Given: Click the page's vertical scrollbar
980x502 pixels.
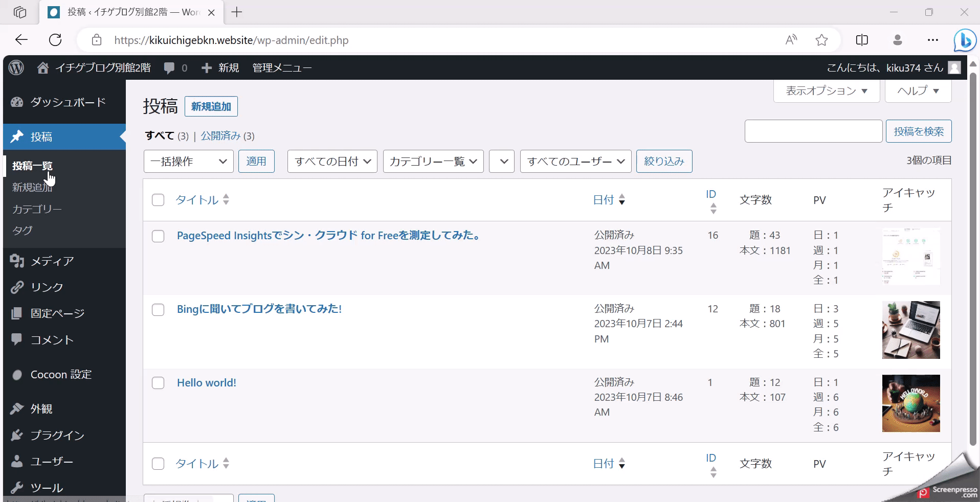Looking at the screenshot, I should tap(973, 256).
